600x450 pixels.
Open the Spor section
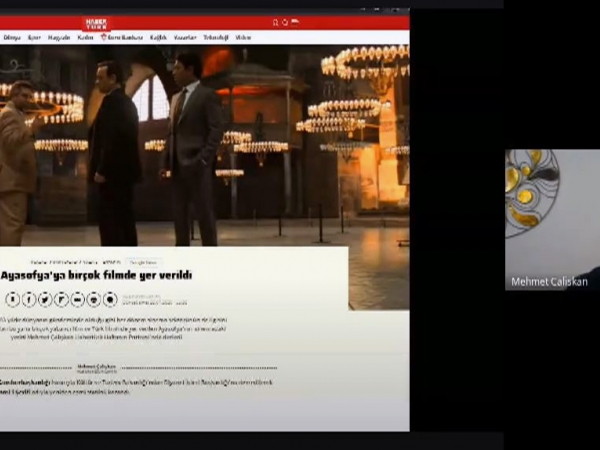click(34, 38)
